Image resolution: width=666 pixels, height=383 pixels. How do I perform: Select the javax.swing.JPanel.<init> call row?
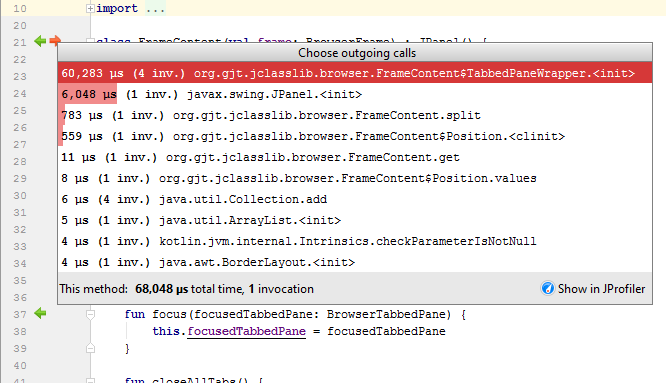tap(355, 94)
